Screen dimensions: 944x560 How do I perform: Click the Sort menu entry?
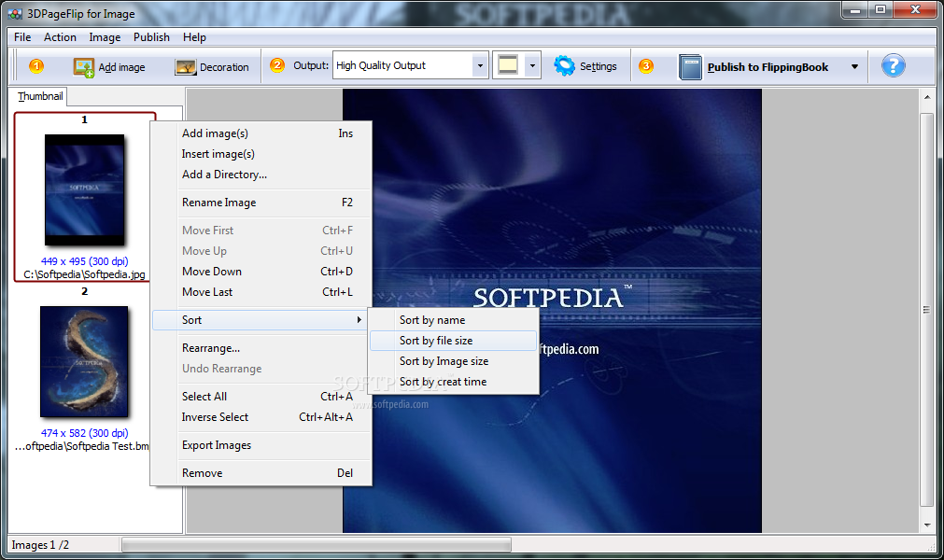pos(261,319)
